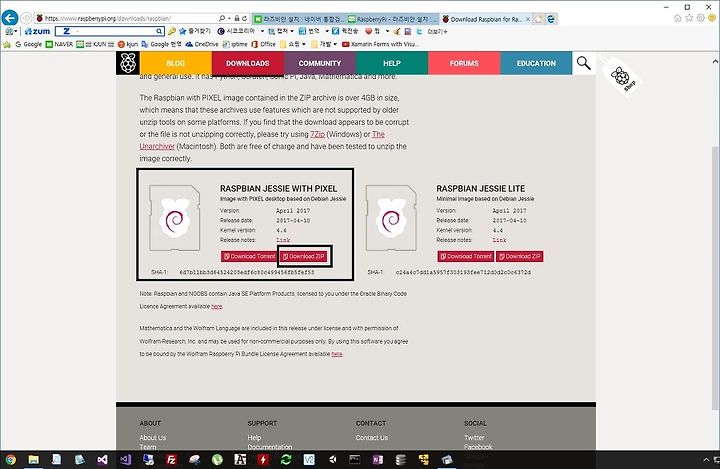Click the browser home icon
The image size is (720, 469).
click(678, 18)
